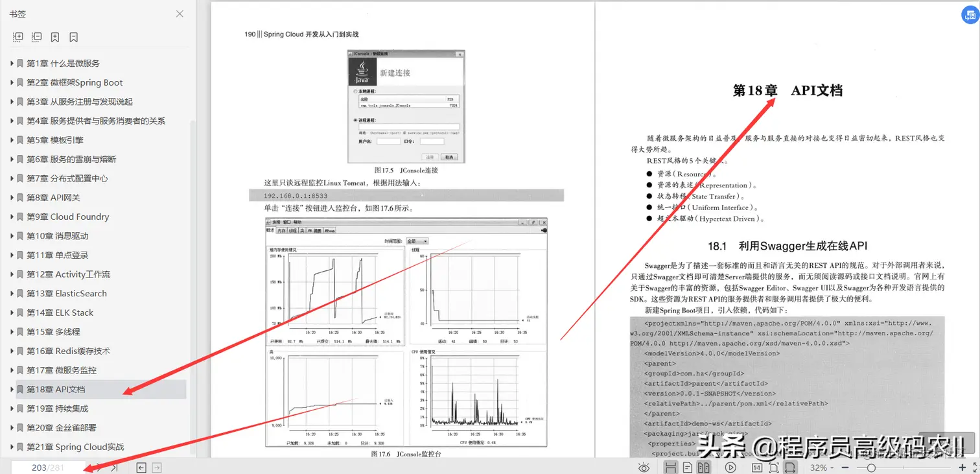980x474 pixels.
Task: Go to next page with the chevron arrow
Action: pos(99,467)
